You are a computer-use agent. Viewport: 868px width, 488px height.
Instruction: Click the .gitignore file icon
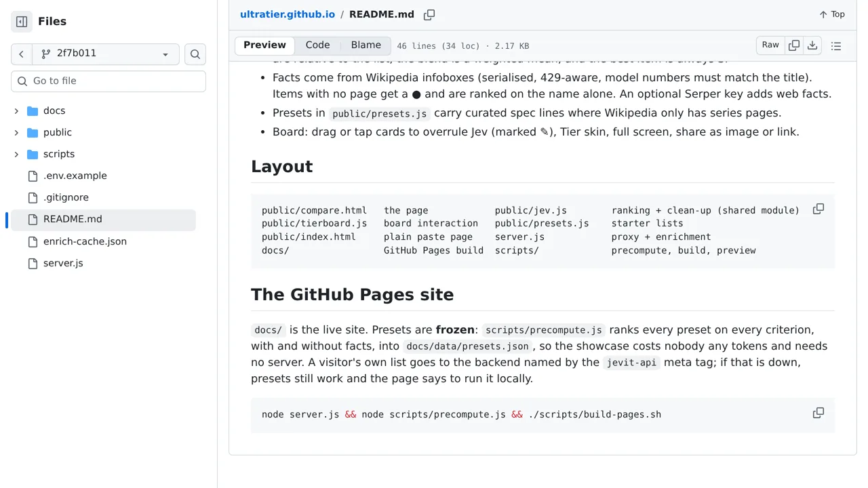[33, 198]
